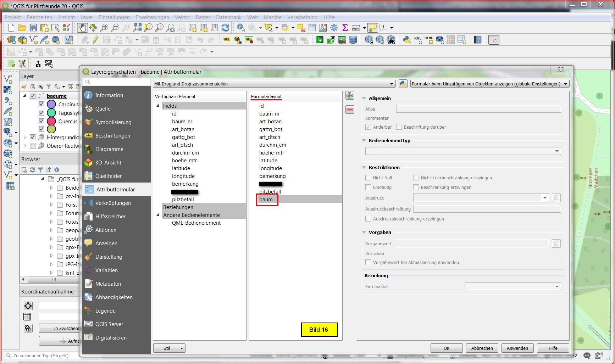Click the Refresh map icon in toolbar
This screenshot has height=364, width=615.
coord(225,28)
